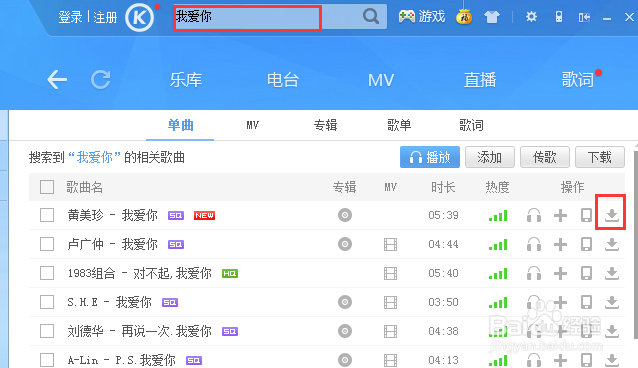This screenshot has width=638, height=368.
Task: Select the 歌词 results sub-tab
Action: 471,125
